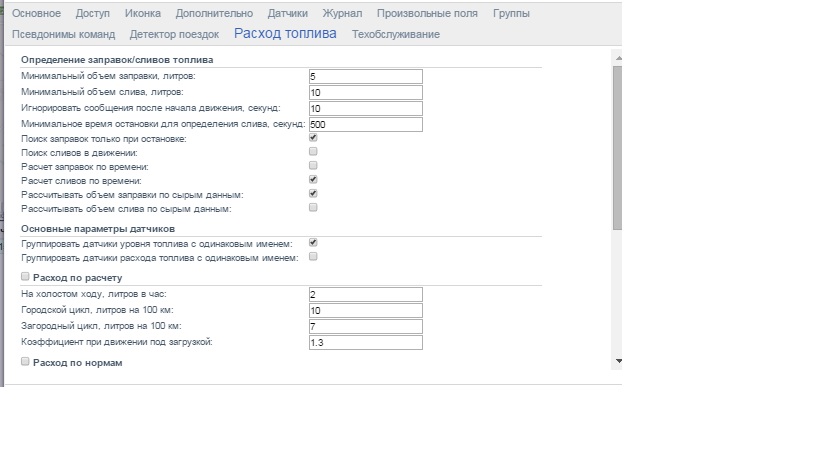
Task: Tick the Расход по нормам checkbox
Action: [x=26, y=362]
